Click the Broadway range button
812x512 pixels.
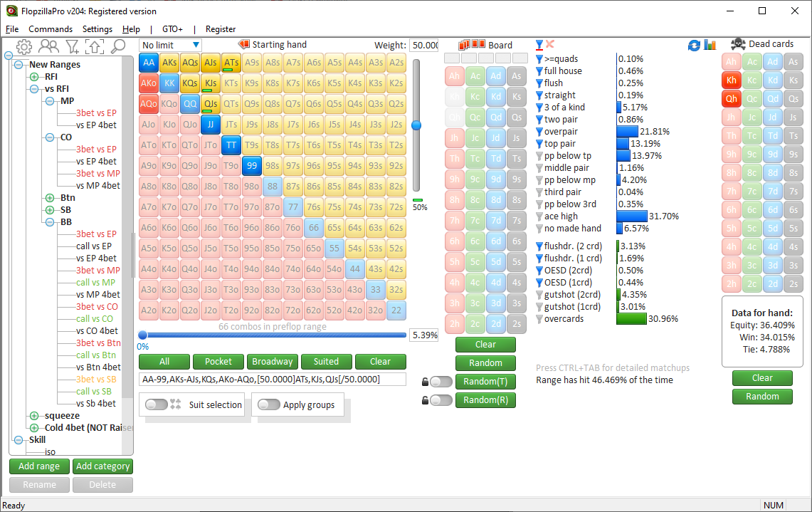272,361
